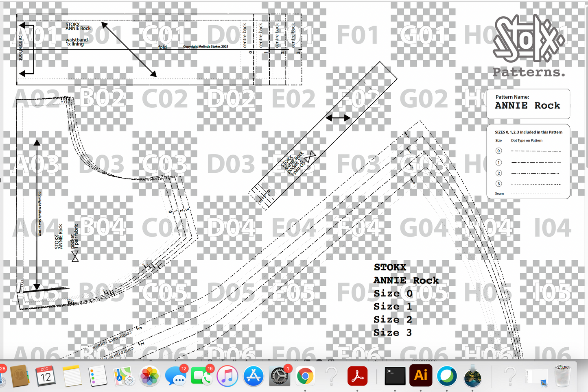Click the circled size 3 in legend
Image resolution: width=588 pixels, height=392 pixels.
[498, 184]
